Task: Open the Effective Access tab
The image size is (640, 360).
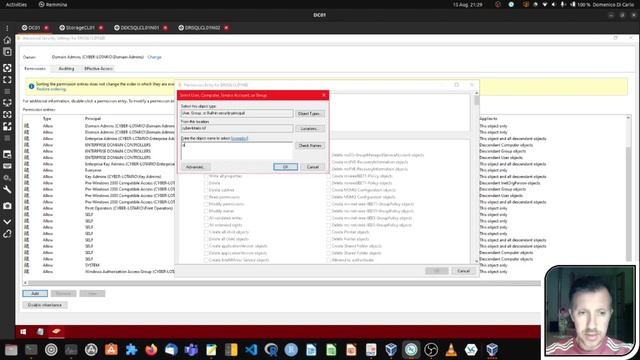Action: (98, 69)
